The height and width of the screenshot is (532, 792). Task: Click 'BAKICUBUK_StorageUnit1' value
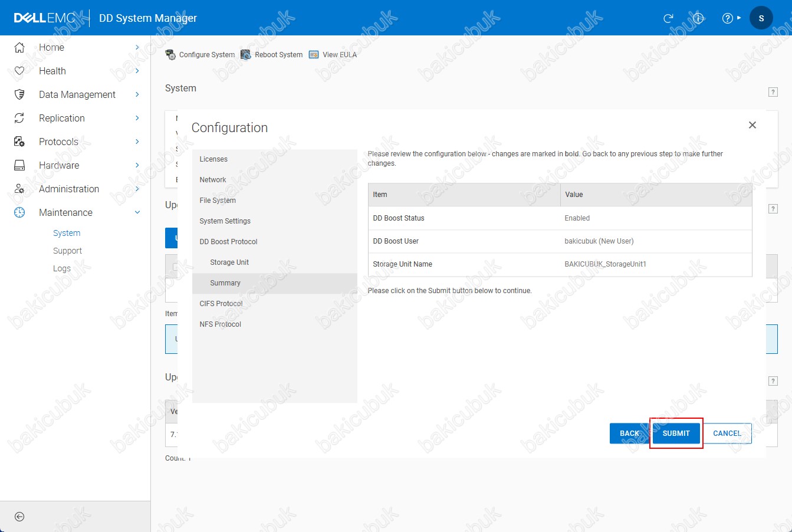[x=606, y=264]
